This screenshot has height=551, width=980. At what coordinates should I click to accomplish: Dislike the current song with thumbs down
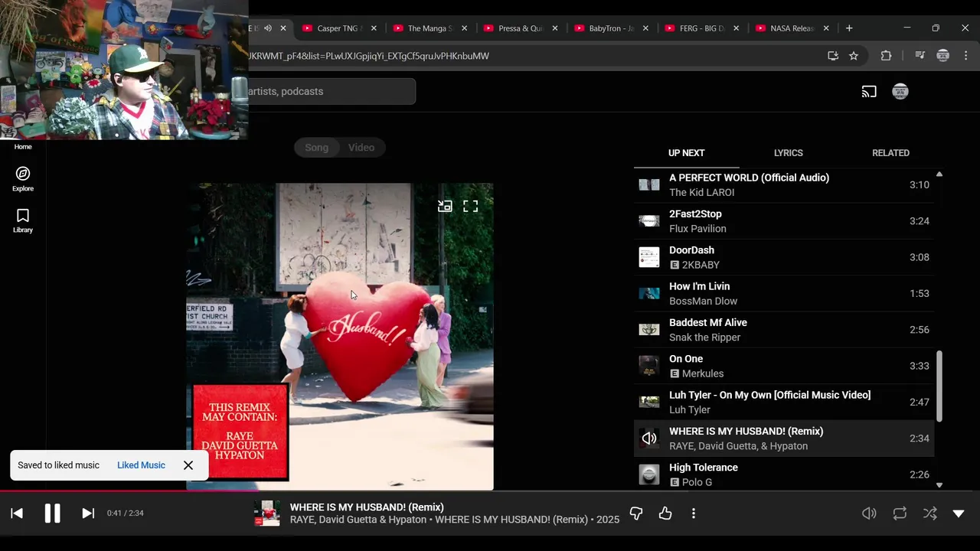coord(635,514)
